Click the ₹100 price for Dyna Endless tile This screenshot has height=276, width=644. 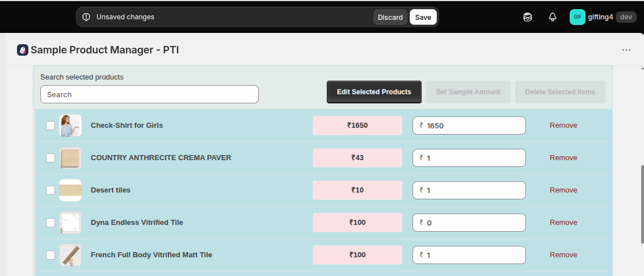tap(357, 223)
